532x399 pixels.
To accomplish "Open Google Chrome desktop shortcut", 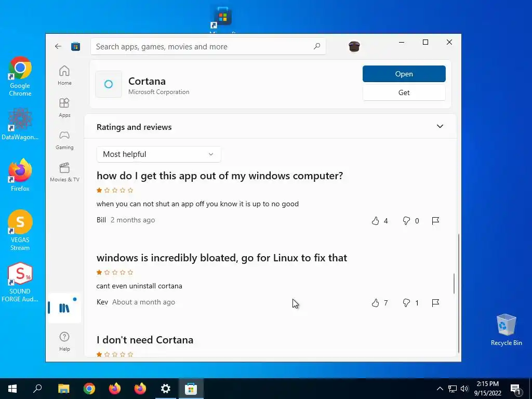I will click(20, 77).
